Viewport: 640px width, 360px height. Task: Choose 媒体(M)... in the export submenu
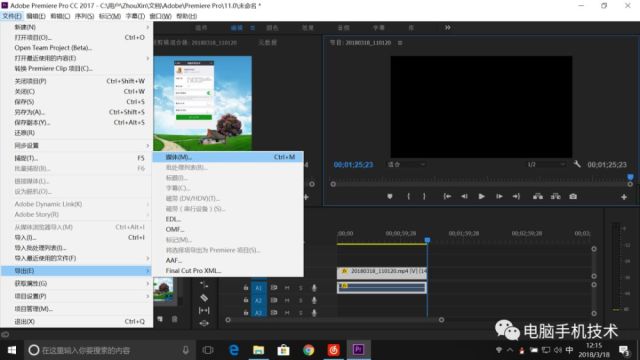click(228, 157)
